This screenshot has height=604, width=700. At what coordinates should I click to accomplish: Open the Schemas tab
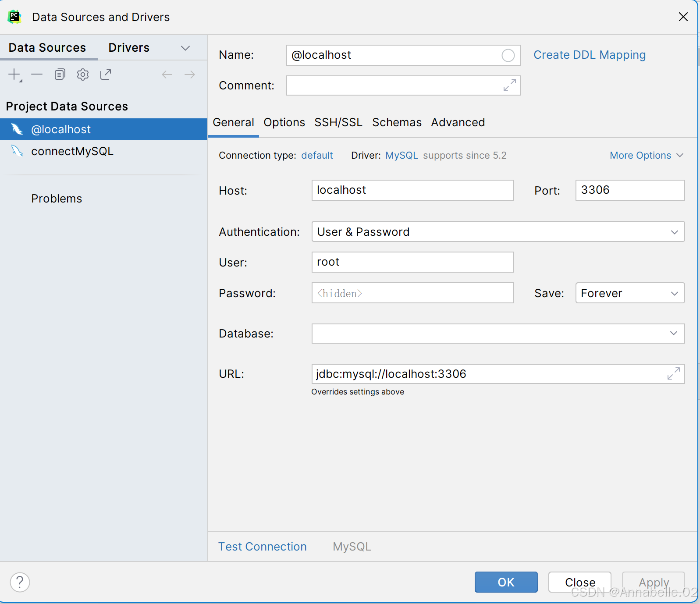(x=397, y=122)
